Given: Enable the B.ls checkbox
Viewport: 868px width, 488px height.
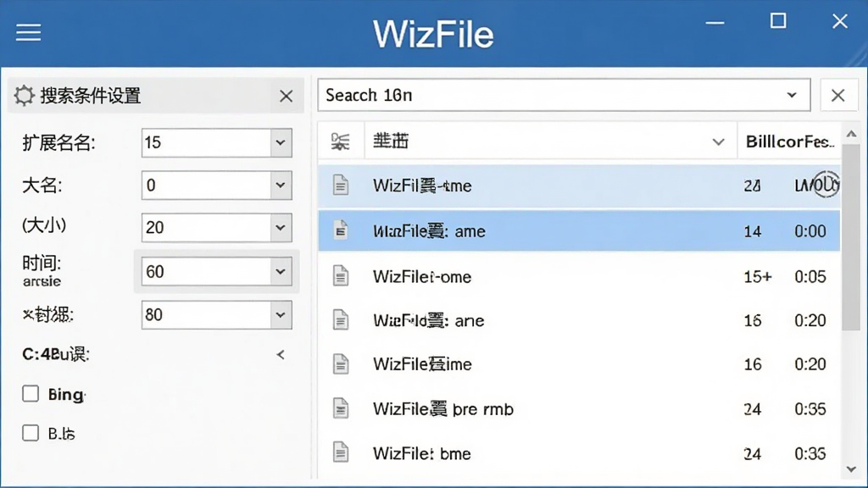Looking at the screenshot, I should tap(31, 433).
